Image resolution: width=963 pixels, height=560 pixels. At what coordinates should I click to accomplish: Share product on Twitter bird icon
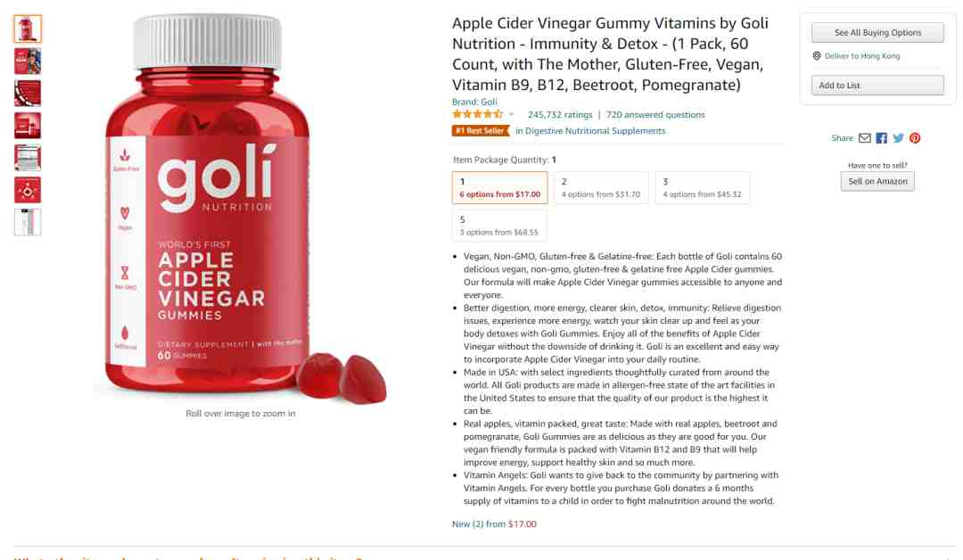tap(899, 138)
